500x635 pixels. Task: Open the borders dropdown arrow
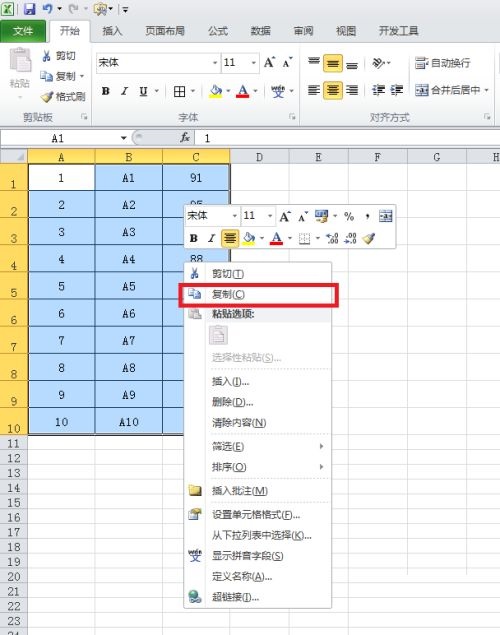pos(193,91)
